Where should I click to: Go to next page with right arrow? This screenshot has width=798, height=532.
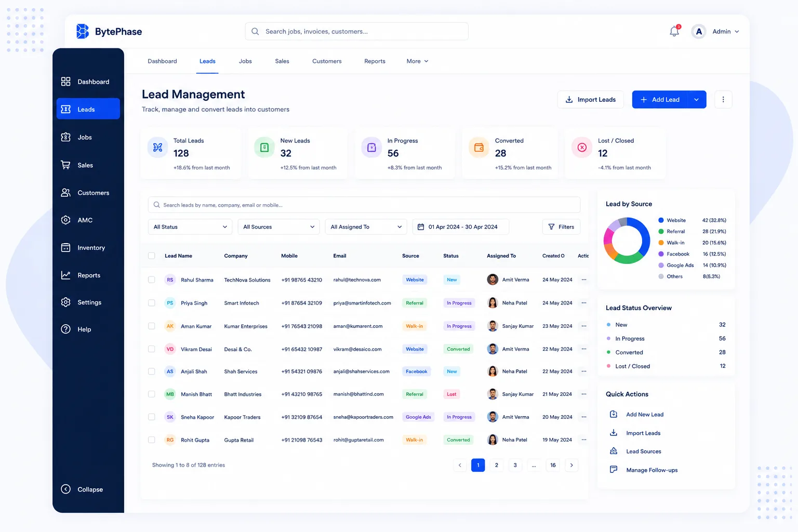[571, 465]
